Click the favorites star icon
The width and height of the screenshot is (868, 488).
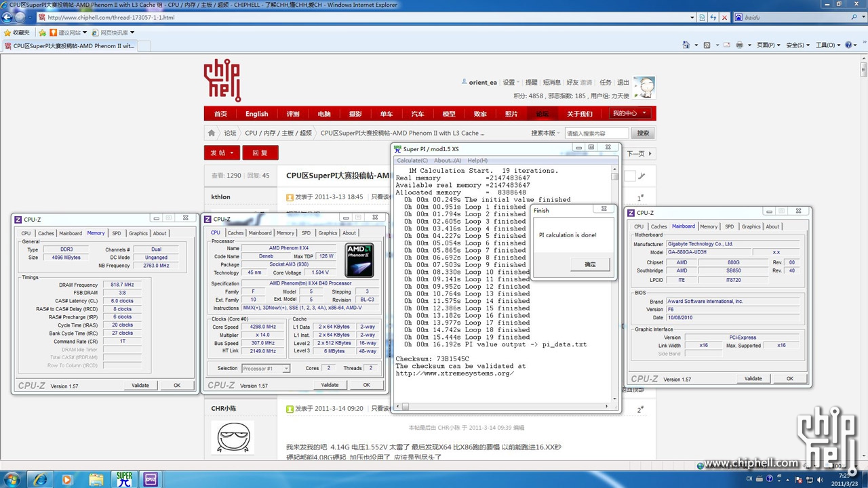point(7,33)
